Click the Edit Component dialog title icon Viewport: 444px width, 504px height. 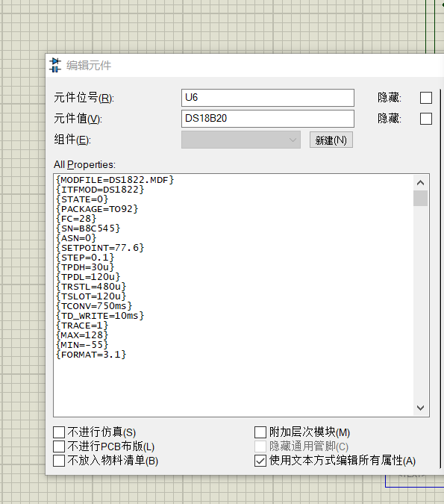(x=55, y=65)
